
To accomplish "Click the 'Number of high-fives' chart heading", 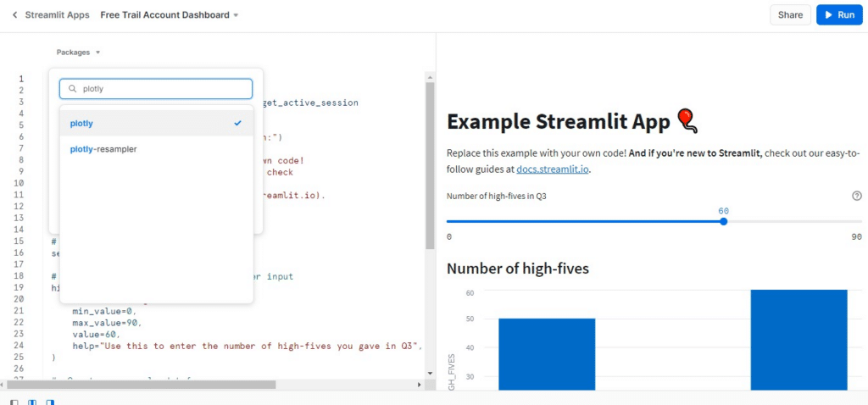I will 518,269.
